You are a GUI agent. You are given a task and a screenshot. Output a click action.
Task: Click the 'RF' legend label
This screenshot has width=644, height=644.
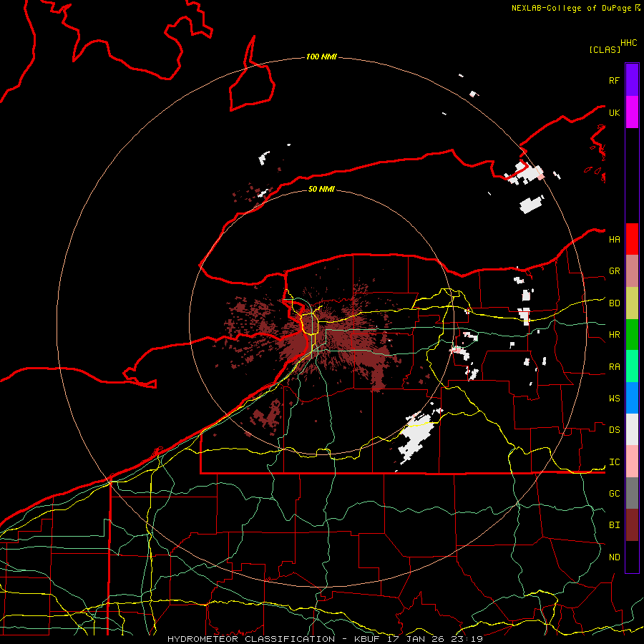tap(614, 81)
